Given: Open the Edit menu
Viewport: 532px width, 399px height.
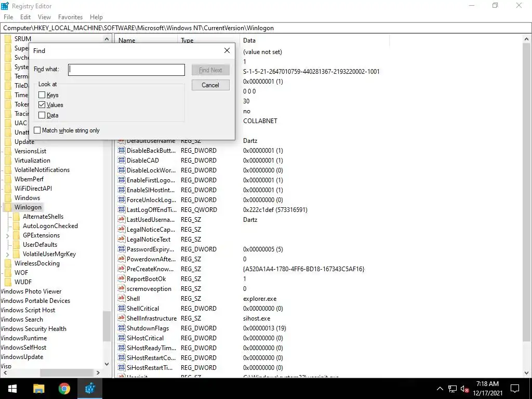Looking at the screenshot, I should 25,17.
